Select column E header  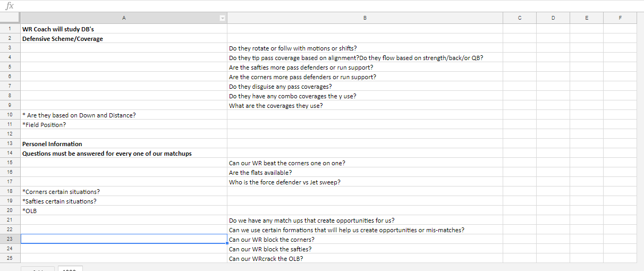tap(587, 18)
